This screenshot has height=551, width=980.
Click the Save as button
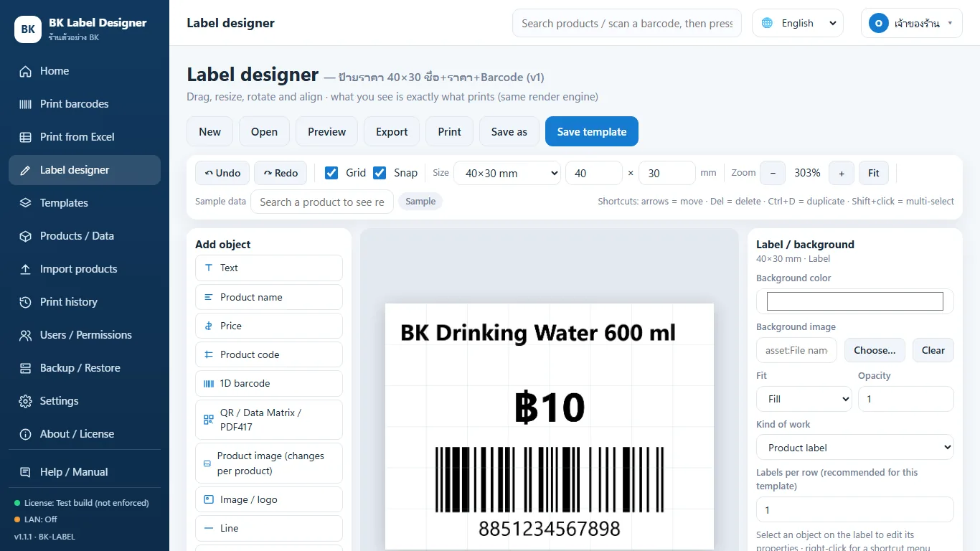point(509,131)
